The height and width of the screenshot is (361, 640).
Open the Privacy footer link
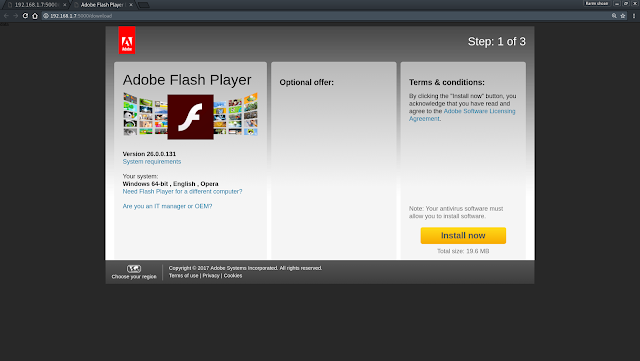click(x=211, y=276)
